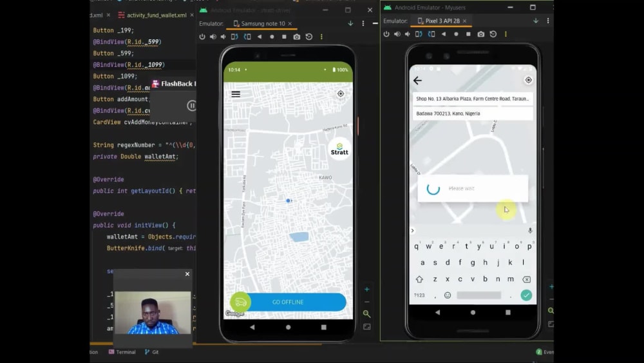Raise volume on the Pixel 3 emulator

397,34
